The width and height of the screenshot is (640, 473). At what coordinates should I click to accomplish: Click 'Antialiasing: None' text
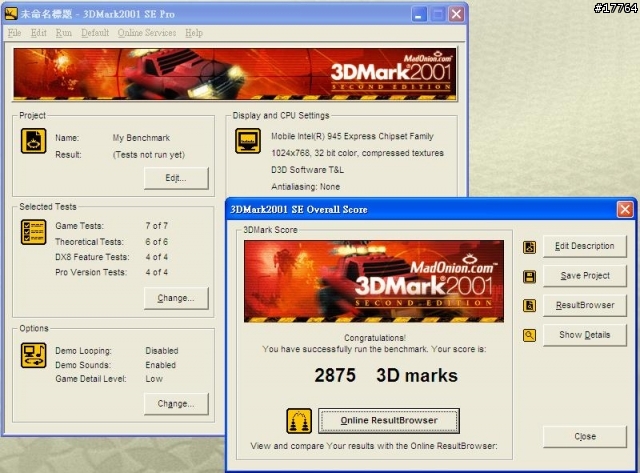(305, 187)
